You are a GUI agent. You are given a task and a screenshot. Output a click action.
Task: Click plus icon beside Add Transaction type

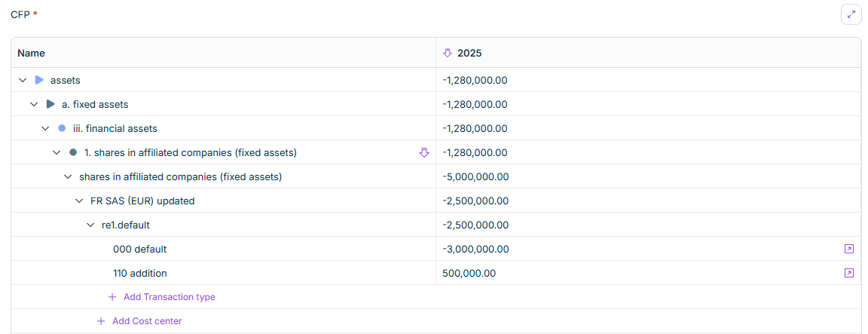[x=112, y=297]
